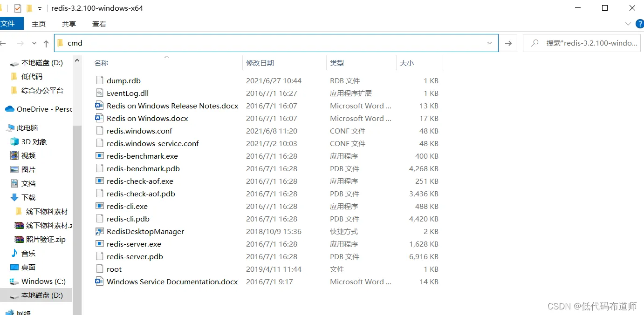This screenshot has height=315, width=644.
Task: Select 此电脑 in navigation pane
Action: [x=23, y=127]
